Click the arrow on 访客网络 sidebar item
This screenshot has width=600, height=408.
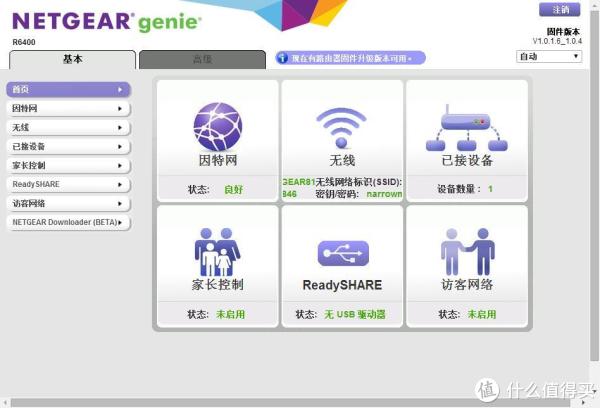coord(120,203)
